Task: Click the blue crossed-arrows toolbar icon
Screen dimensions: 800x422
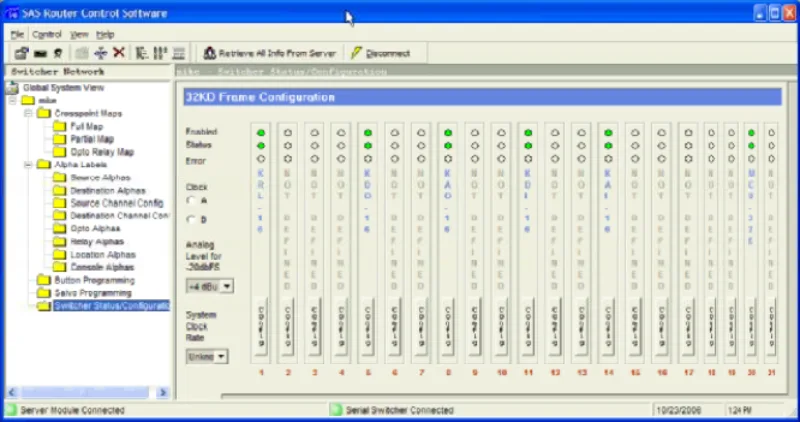Action: point(101,53)
